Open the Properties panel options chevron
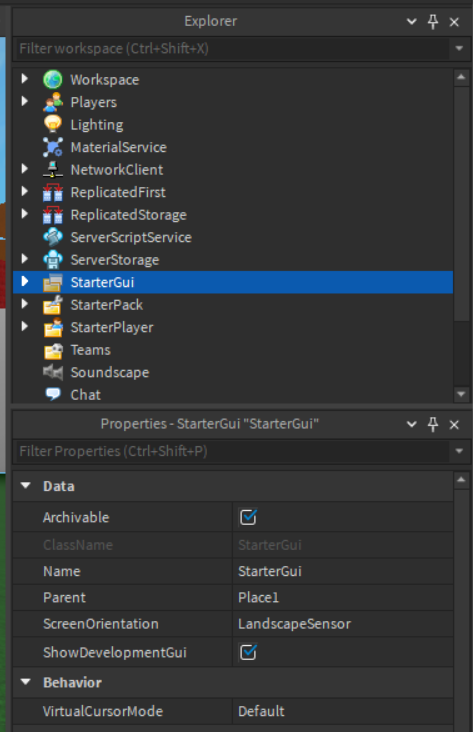The height and width of the screenshot is (732, 473). (x=411, y=424)
